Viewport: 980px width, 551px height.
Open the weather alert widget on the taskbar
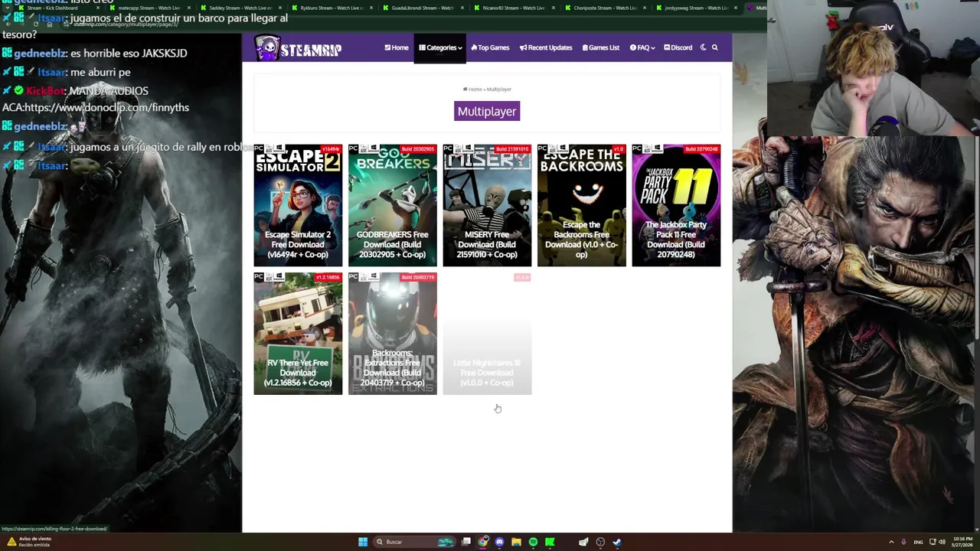(31, 542)
